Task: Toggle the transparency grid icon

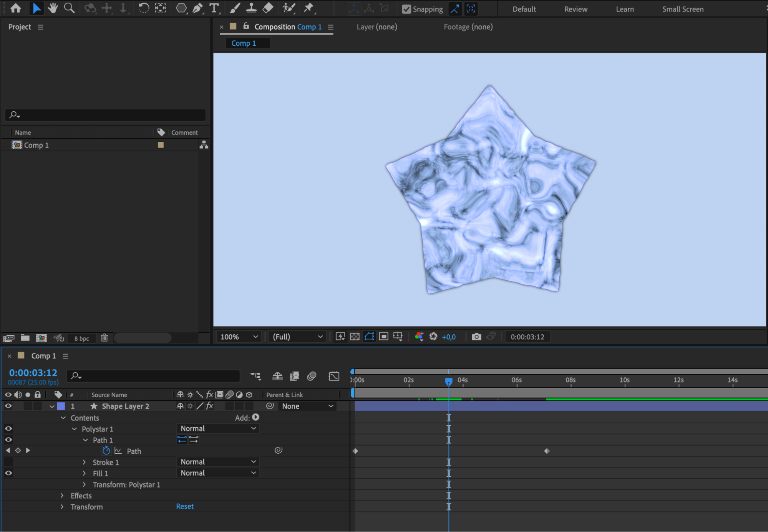Action: (x=355, y=337)
